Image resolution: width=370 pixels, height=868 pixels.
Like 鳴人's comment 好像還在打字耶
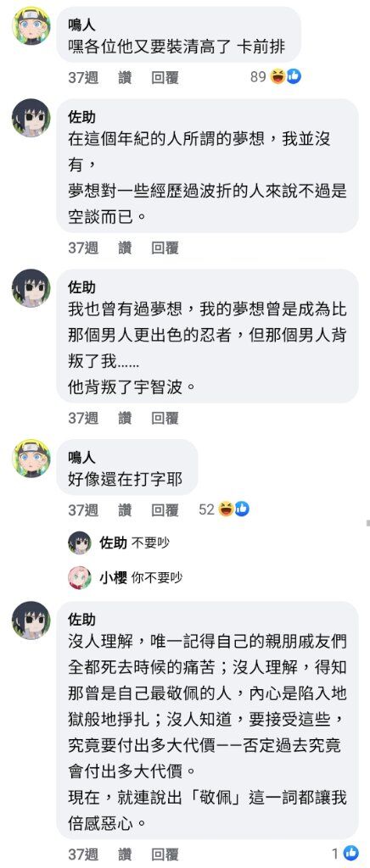click(125, 509)
